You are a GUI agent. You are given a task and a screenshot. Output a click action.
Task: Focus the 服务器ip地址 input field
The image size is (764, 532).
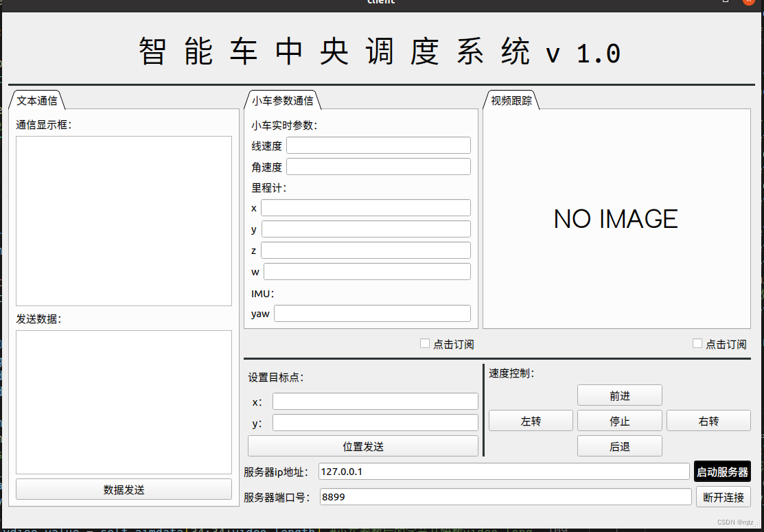click(x=504, y=472)
